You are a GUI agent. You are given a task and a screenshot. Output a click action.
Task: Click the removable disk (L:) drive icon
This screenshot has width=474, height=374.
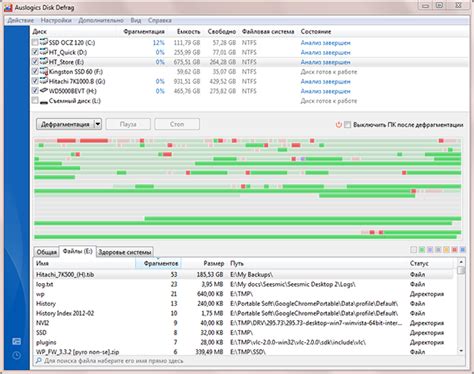pyautogui.click(x=44, y=101)
